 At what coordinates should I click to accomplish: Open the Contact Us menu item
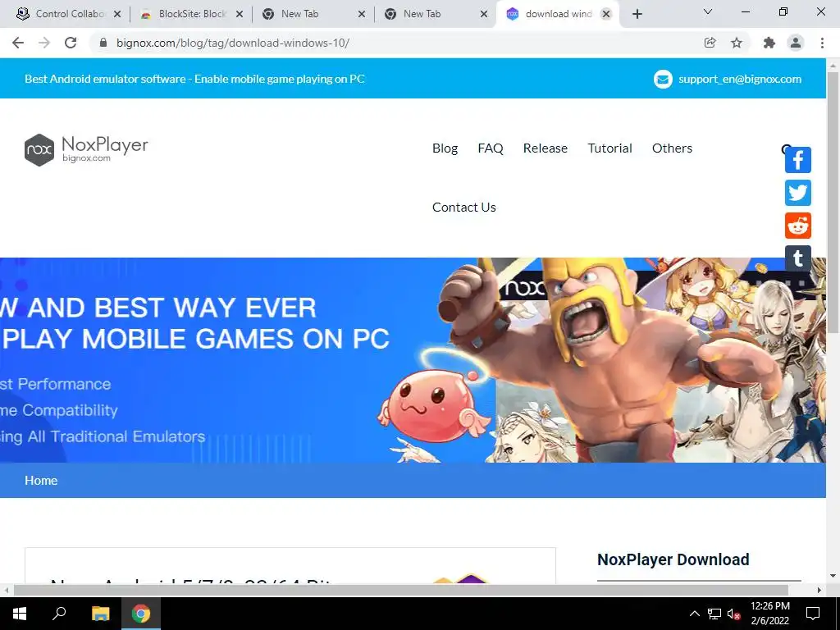(x=464, y=208)
